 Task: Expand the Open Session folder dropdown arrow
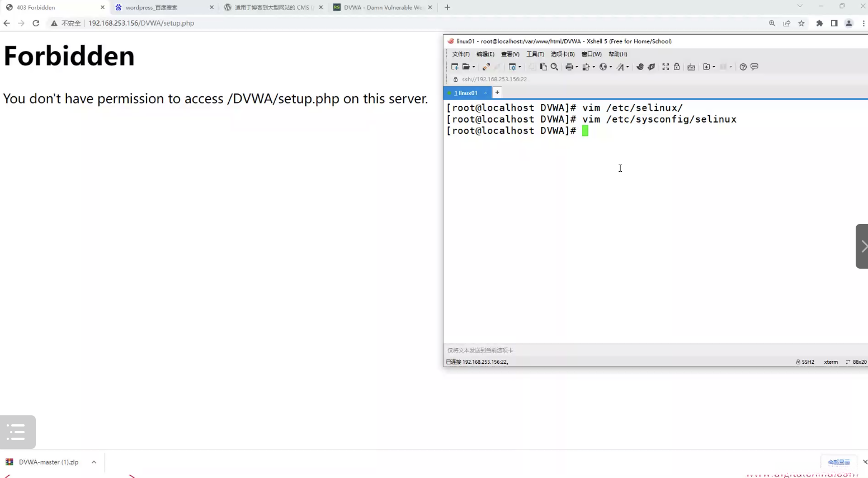[x=474, y=67]
